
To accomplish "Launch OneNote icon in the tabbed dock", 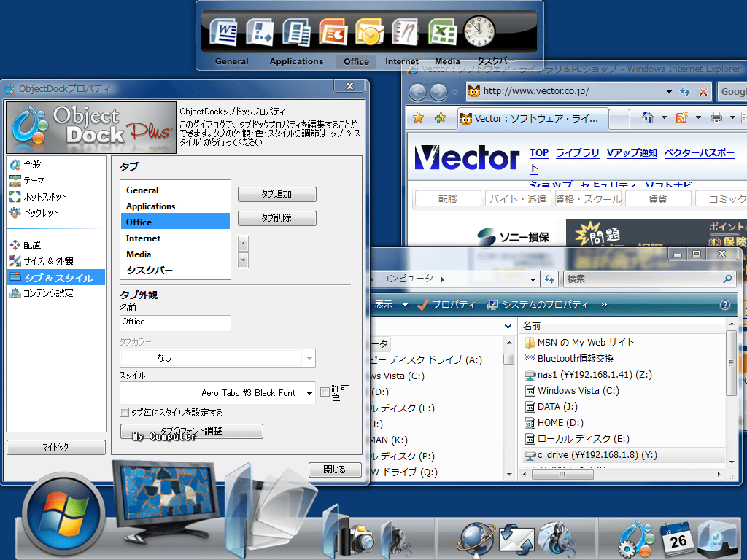I will 406,32.
